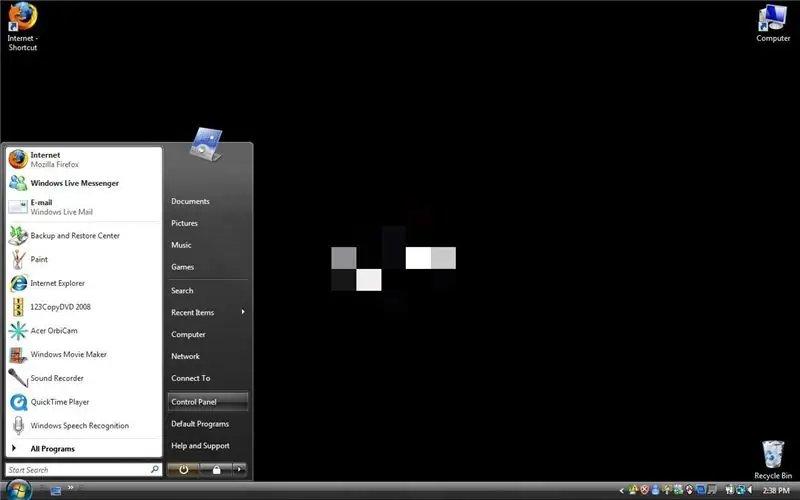Screen dimensions: 800x500
Task: Open Documents from Start menu
Action: tap(207, 202)
